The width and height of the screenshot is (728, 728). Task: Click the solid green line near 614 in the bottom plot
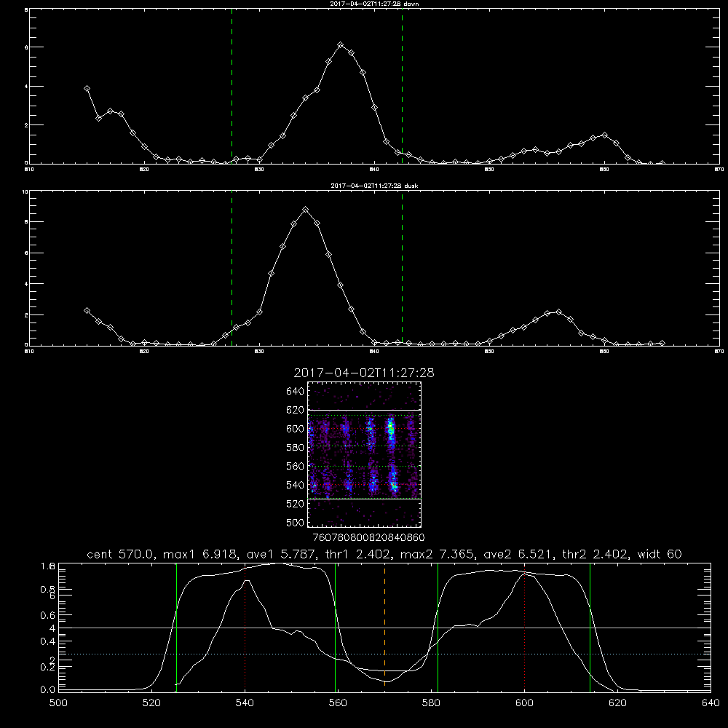tap(590, 627)
